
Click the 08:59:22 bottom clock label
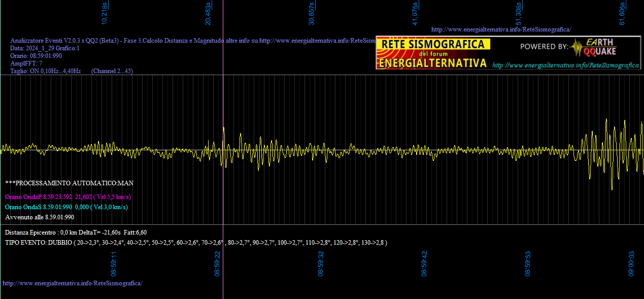[217, 264]
